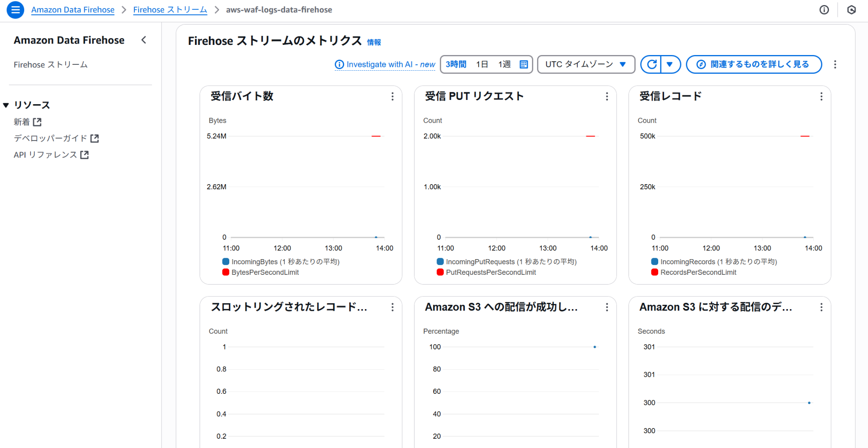Screen dimensions: 868x448
Task: Click the refresh metrics icon
Action: pos(652,64)
